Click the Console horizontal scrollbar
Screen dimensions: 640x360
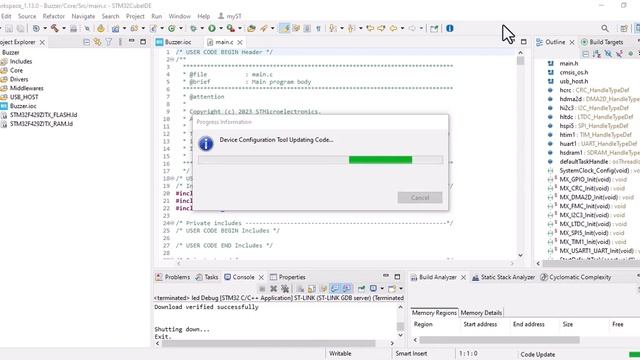pyautogui.click(x=269, y=343)
